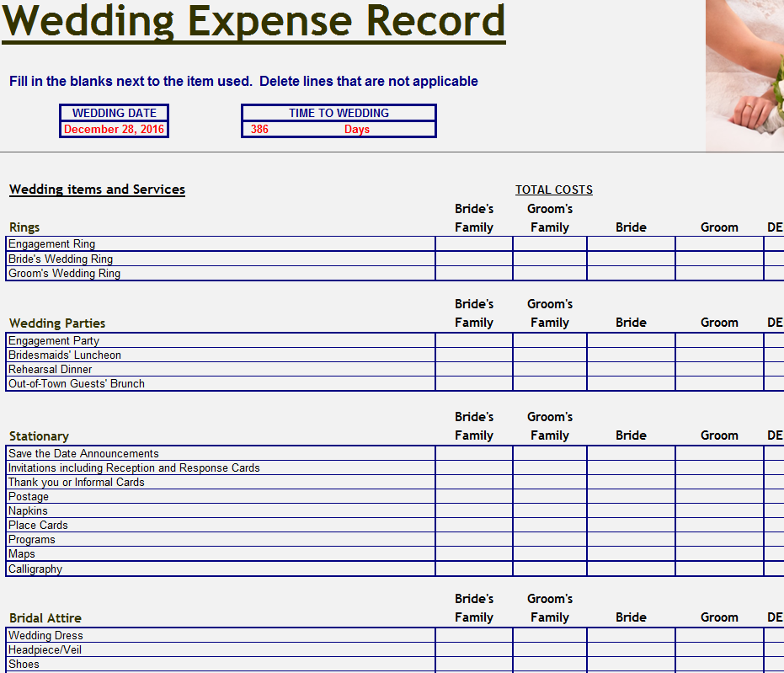The image size is (784, 673).
Task: Select the Engagement Ring cost cell under Bride's Family
Action: [472, 244]
